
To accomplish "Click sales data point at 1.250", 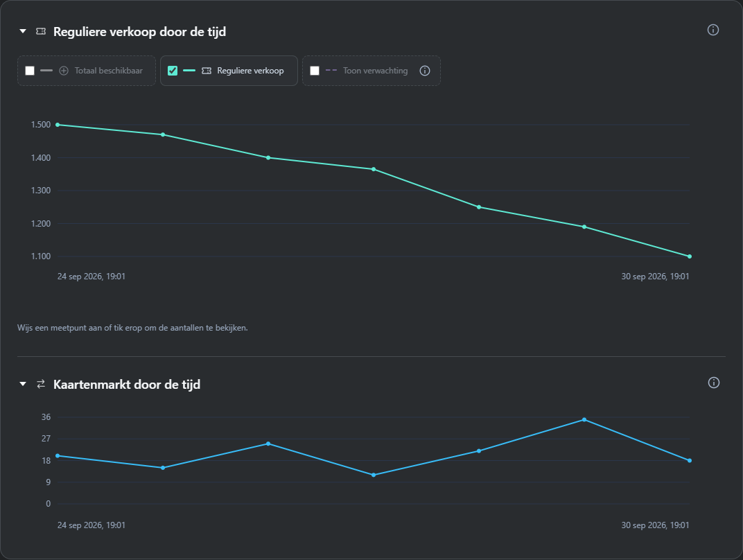I will coord(479,207).
